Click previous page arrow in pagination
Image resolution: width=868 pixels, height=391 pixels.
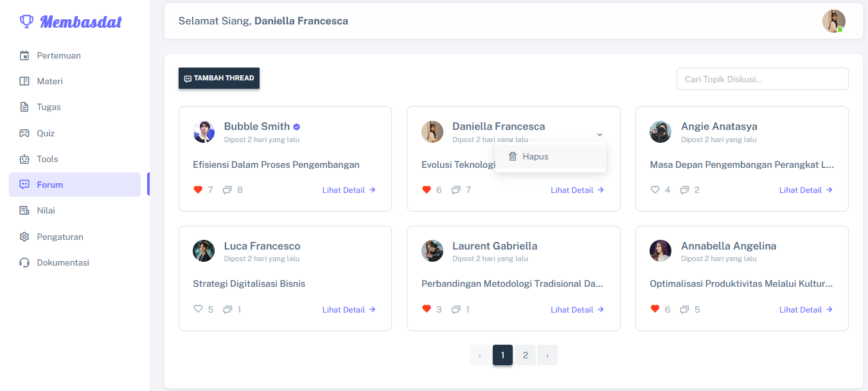point(480,355)
